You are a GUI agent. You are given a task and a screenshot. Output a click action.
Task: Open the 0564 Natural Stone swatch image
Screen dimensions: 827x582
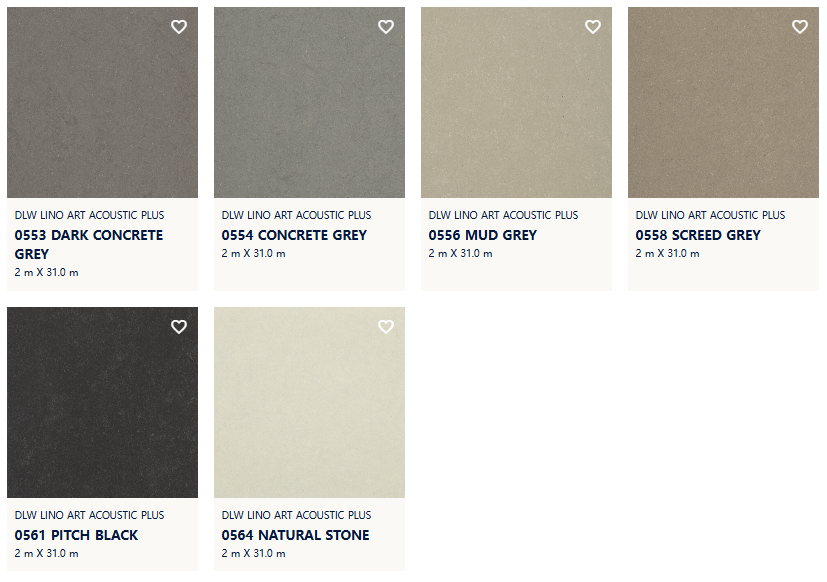pos(309,403)
